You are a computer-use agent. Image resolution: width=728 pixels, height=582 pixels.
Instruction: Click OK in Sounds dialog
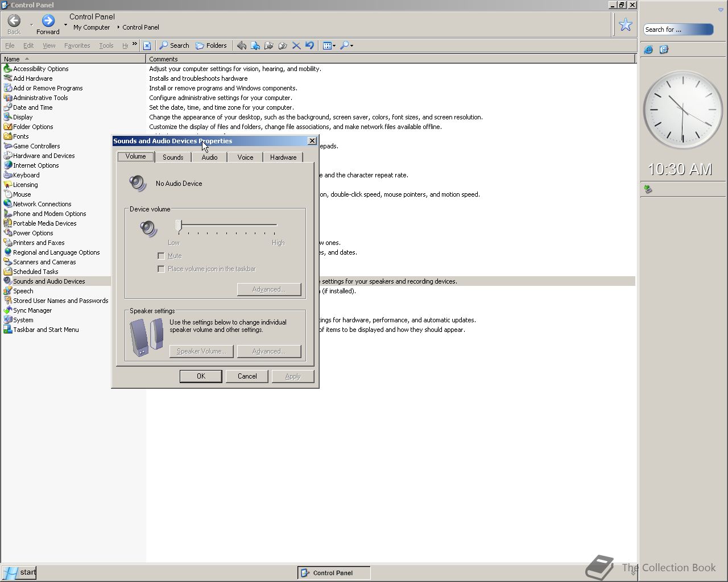coord(201,376)
